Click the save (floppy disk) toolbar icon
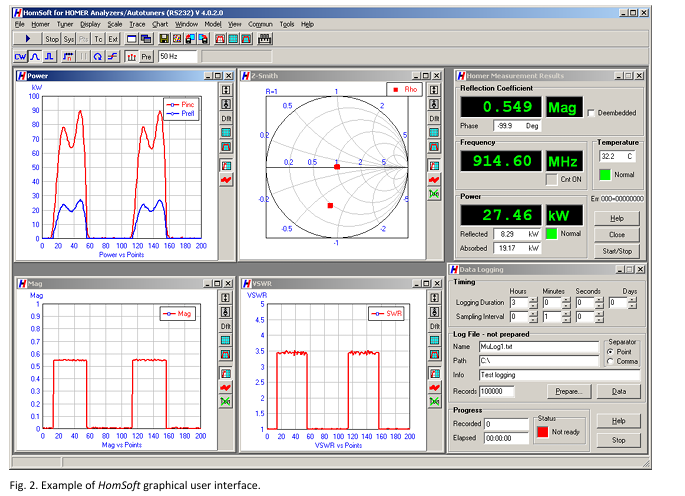The image size is (685, 496). pyautogui.click(x=164, y=38)
